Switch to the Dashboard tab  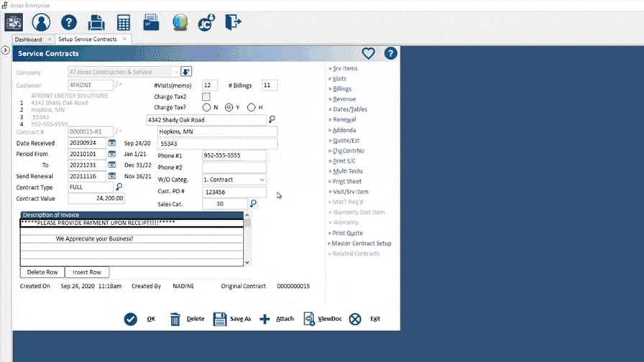tap(28, 40)
